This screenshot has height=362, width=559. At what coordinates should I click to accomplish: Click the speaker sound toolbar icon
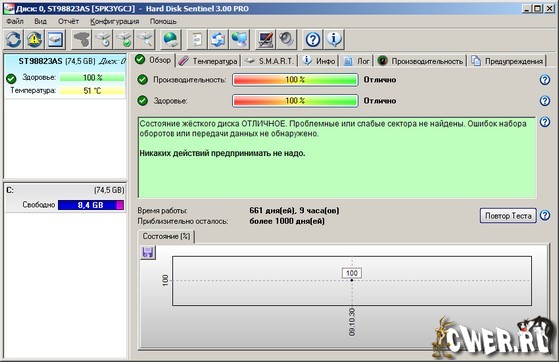coord(286,39)
